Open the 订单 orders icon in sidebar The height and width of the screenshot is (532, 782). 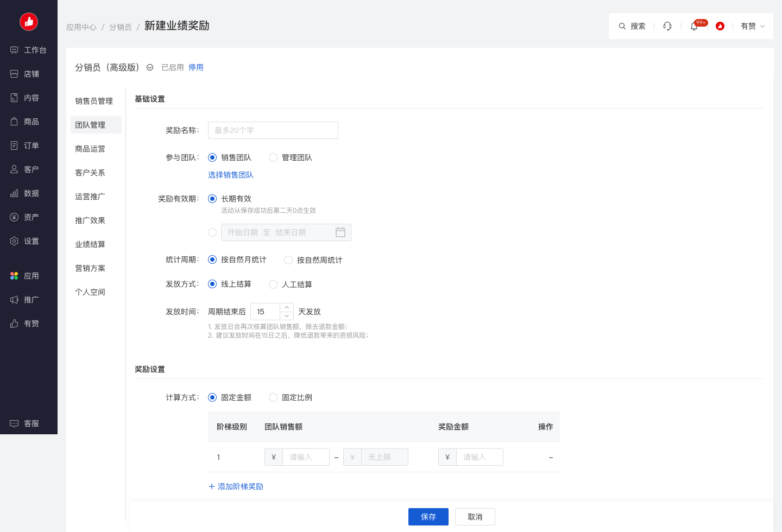click(x=14, y=145)
